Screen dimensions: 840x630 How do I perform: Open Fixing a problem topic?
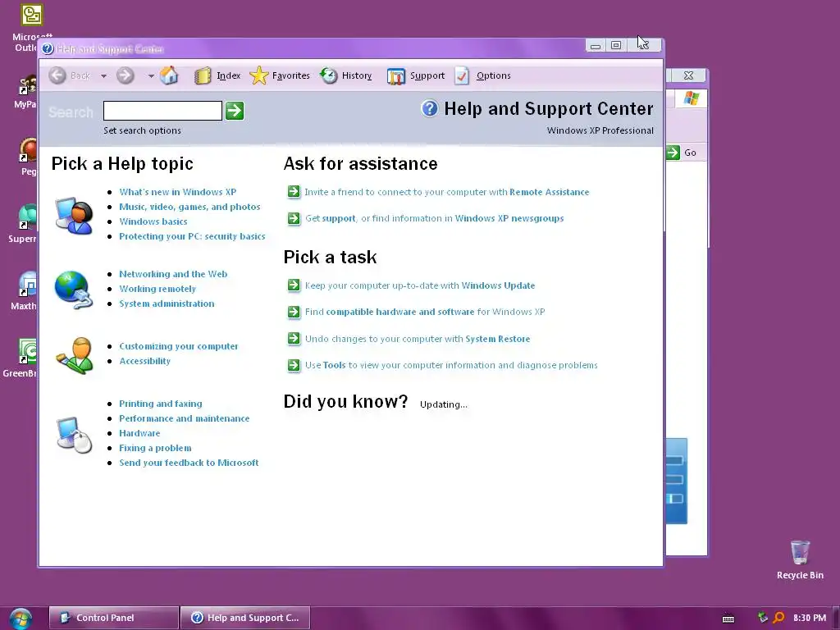click(155, 448)
